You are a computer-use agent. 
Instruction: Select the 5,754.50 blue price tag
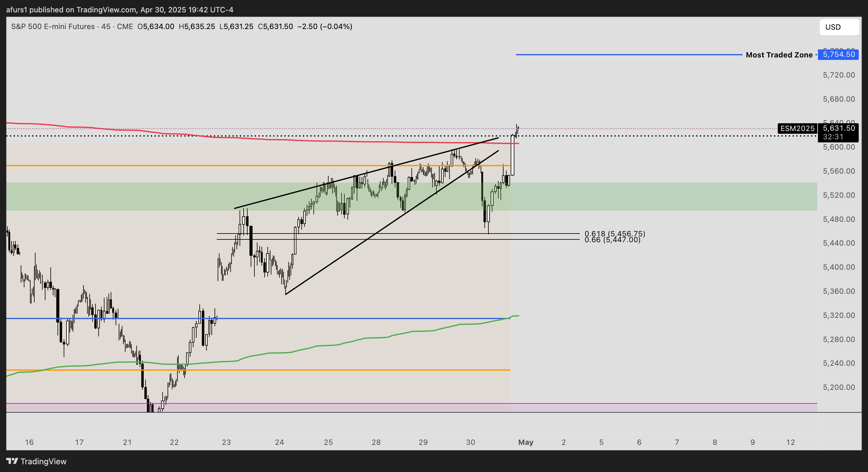pos(838,55)
